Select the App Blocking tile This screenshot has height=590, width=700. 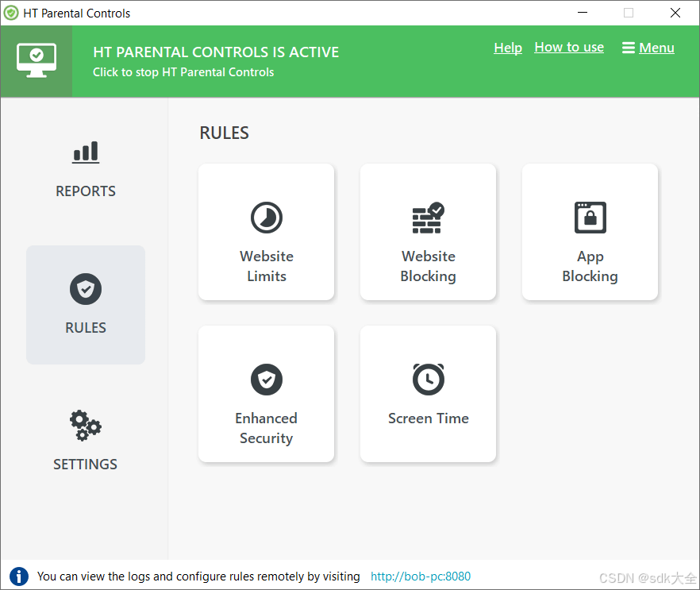590,232
